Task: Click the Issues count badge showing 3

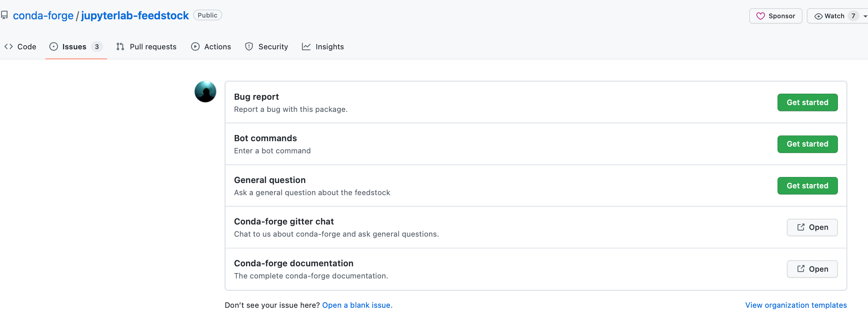Action: 97,46
